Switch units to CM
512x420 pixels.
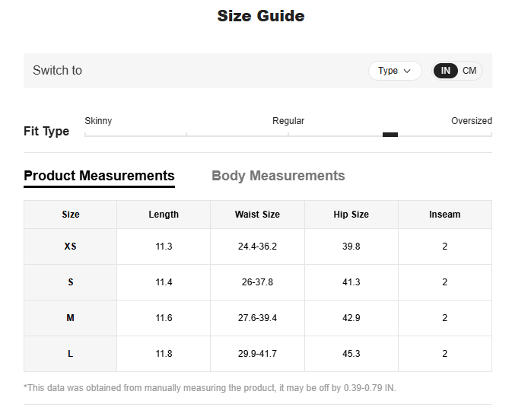[x=469, y=71]
